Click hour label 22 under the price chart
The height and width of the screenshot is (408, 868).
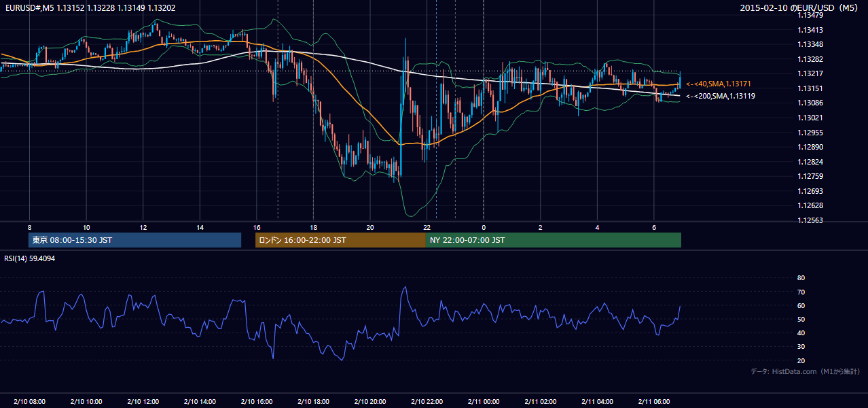point(427,227)
